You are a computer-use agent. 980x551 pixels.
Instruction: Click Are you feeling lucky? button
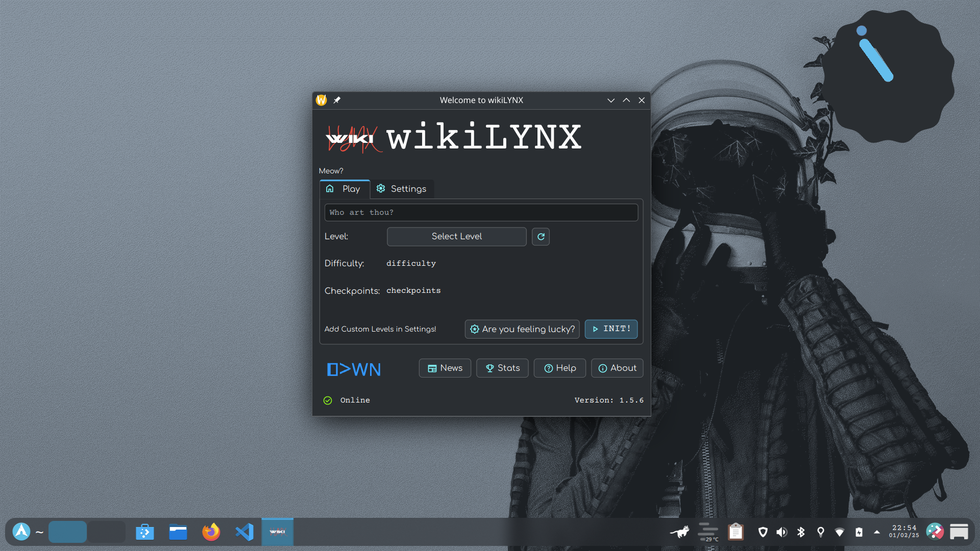[x=522, y=329]
